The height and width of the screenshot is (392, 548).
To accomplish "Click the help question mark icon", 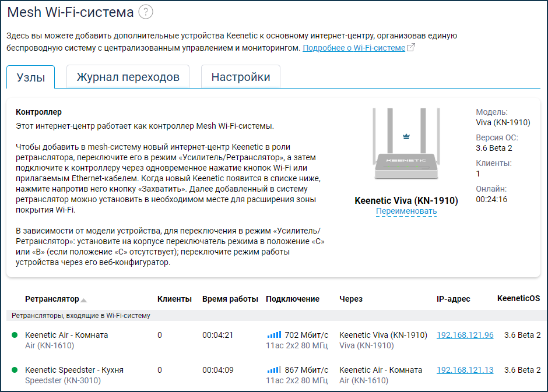I will point(146,12).
